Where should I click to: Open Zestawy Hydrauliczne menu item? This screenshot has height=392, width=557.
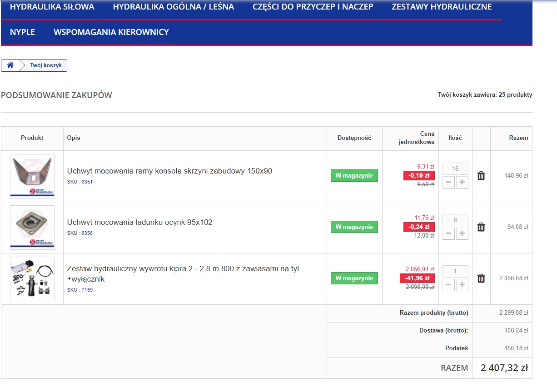pos(442,7)
